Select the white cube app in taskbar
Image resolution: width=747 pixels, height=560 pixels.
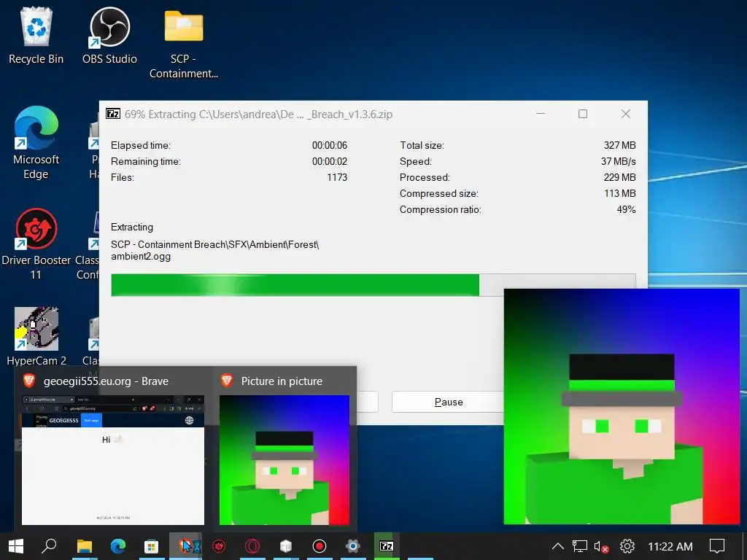(x=286, y=546)
